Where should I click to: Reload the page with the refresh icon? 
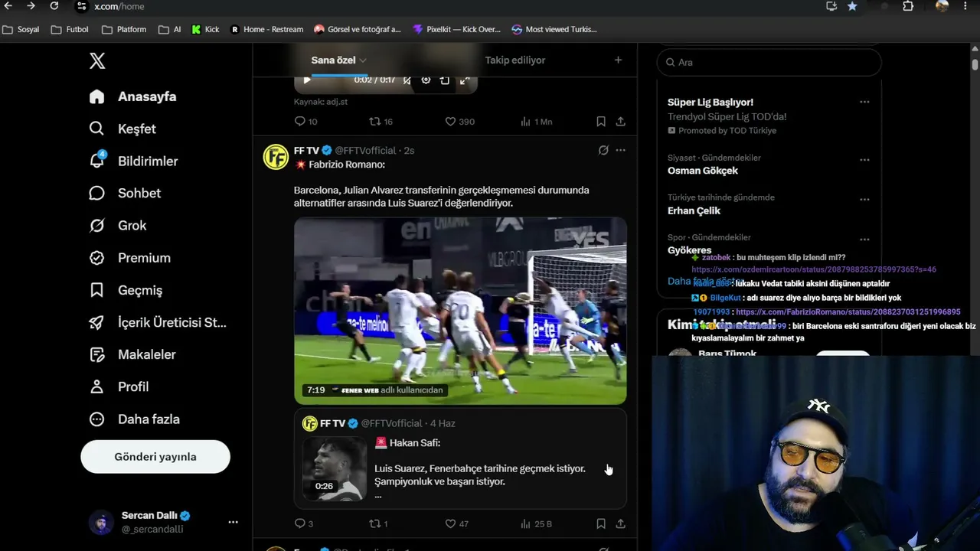click(x=54, y=6)
